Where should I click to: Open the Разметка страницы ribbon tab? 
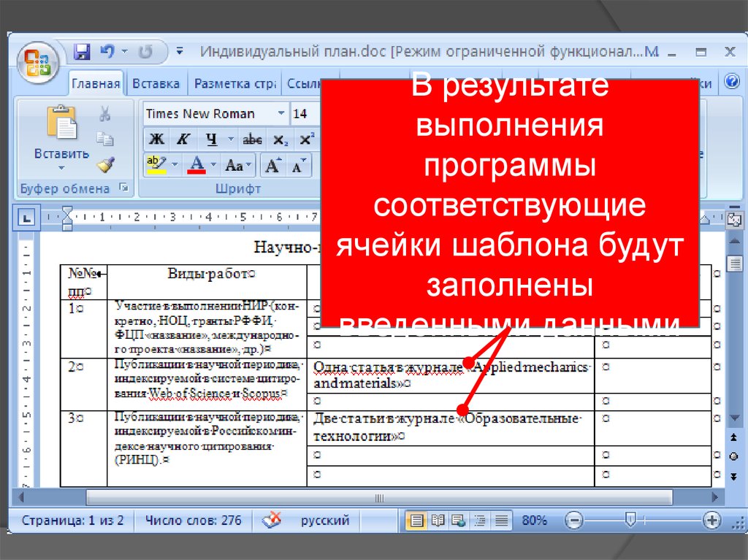tap(234, 84)
